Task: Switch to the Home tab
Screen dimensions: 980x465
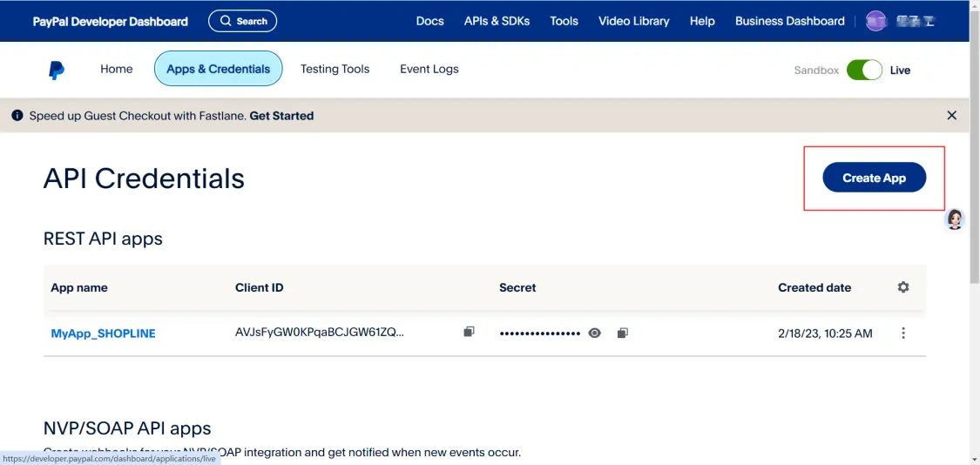Action: pos(116,69)
